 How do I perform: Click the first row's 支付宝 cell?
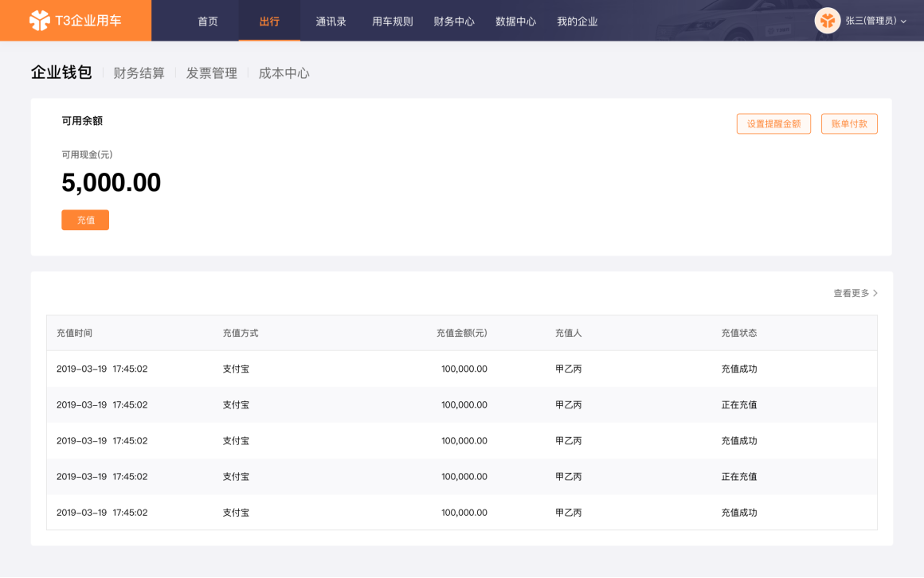[x=236, y=369]
